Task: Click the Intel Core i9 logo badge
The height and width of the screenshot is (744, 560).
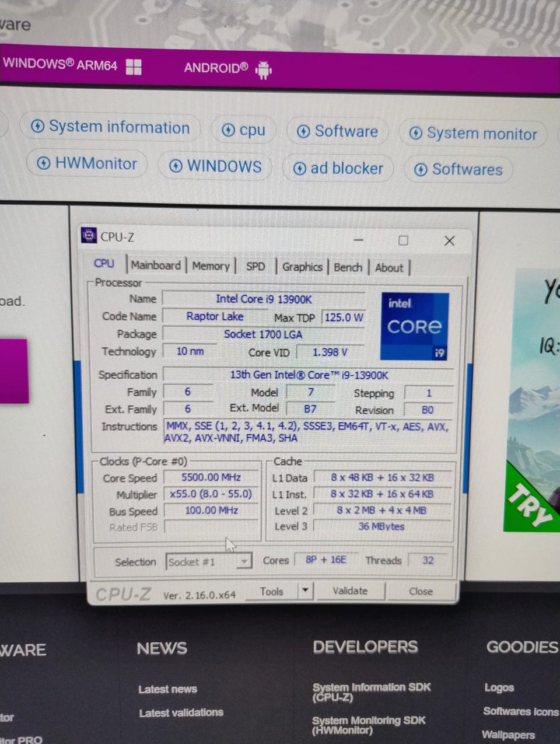Action: [415, 326]
